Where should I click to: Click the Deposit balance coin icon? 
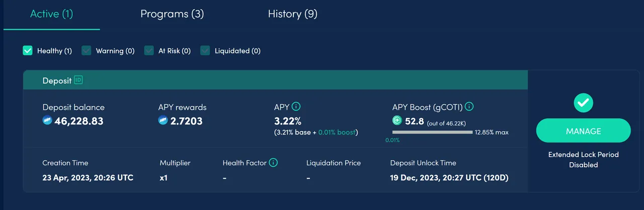click(x=47, y=120)
